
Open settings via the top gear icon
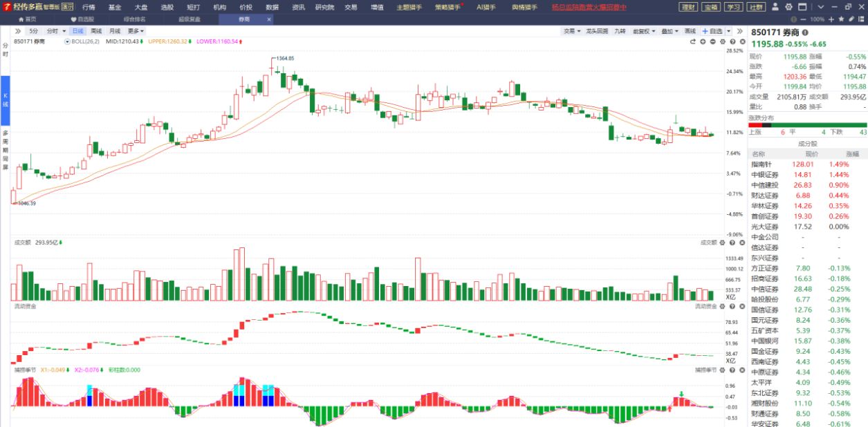click(x=788, y=7)
